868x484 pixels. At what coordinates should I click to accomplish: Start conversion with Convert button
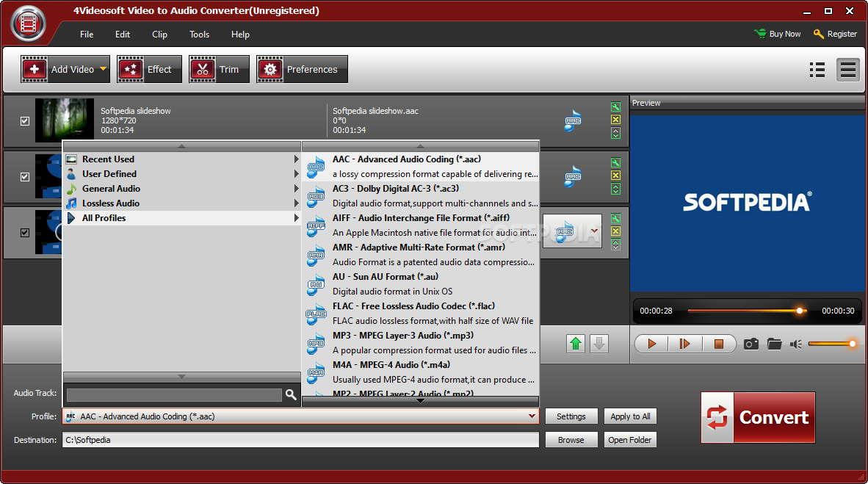point(758,417)
